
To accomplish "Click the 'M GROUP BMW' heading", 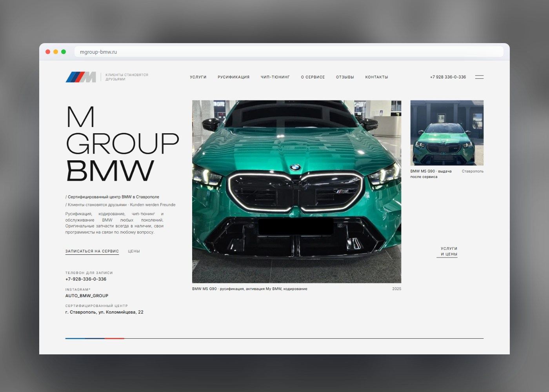I will click(x=122, y=143).
